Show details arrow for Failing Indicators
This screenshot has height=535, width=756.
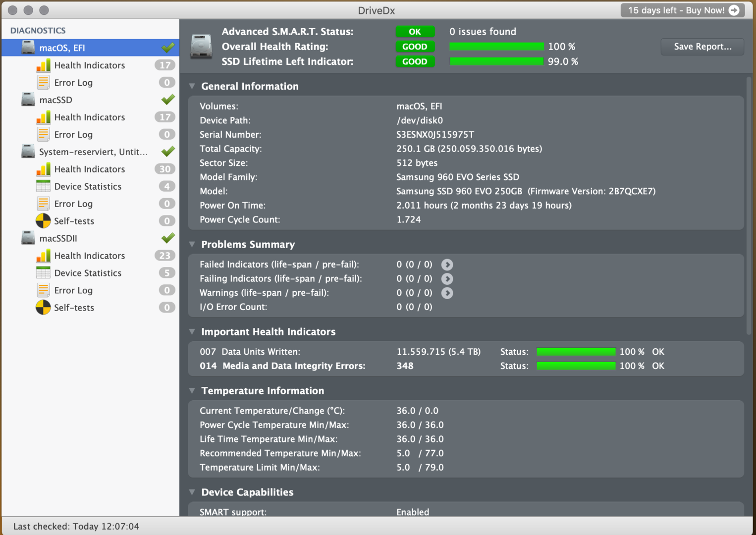coord(447,279)
